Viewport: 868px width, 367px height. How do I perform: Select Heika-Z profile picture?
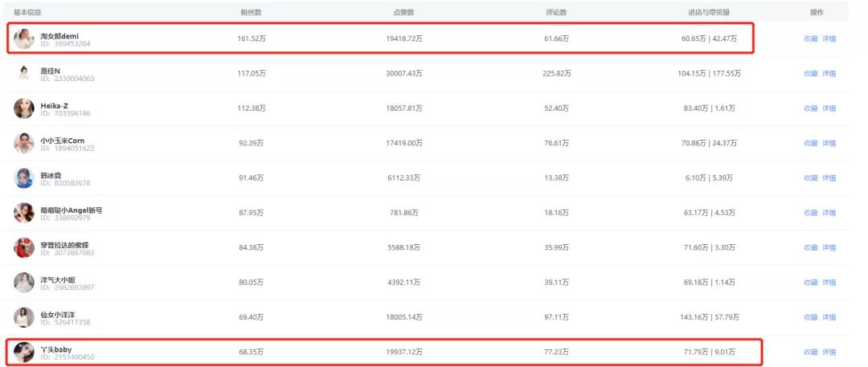click(x=24, y=108)
